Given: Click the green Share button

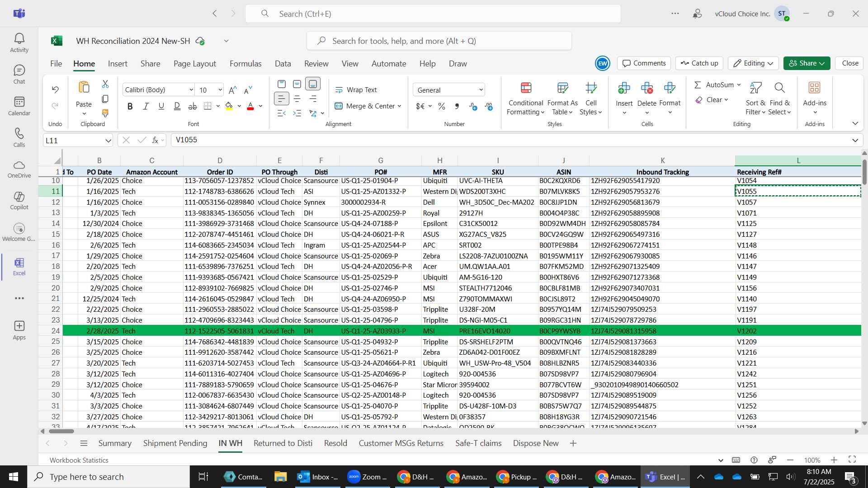Looking at the screenshot, I should 807,63.
